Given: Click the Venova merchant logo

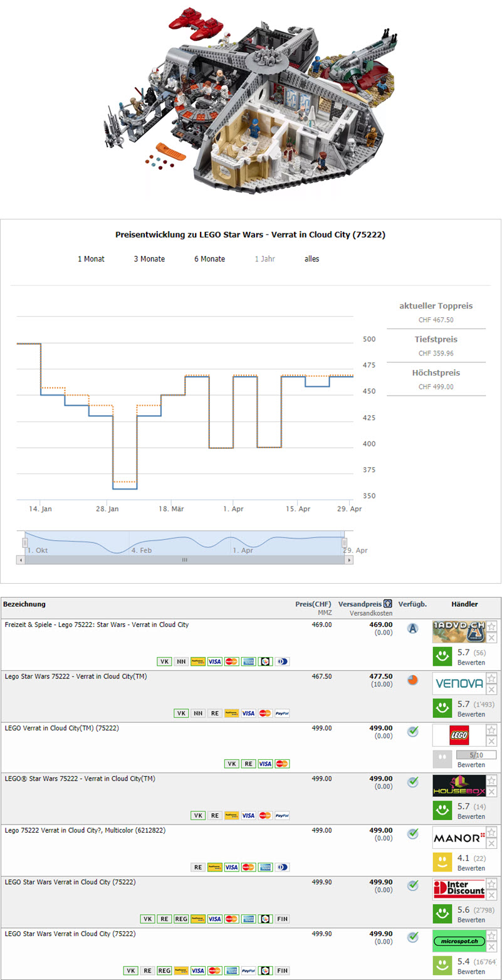Looking at the screenshot, I should [459, 683].
